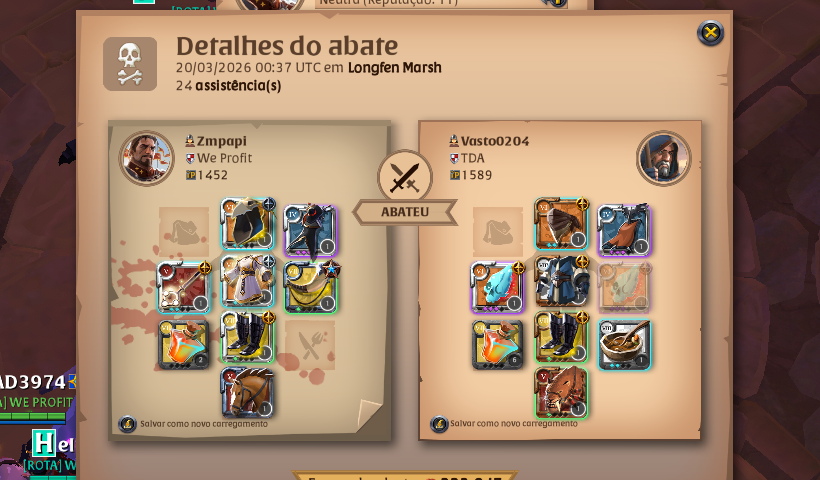820x480 pixels.
Task: Close the Detalhes do abate window
Action: [x=710, y=33]
